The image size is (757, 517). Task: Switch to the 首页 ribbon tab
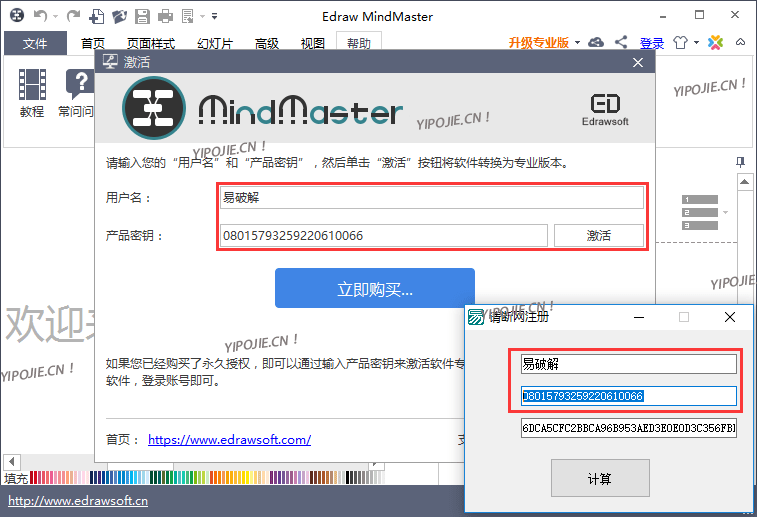point(93,43)
